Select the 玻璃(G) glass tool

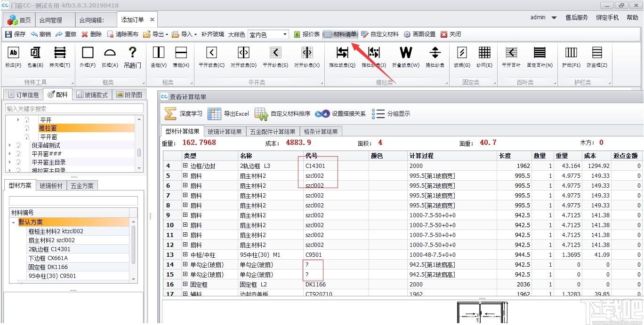tap(462, 57)
